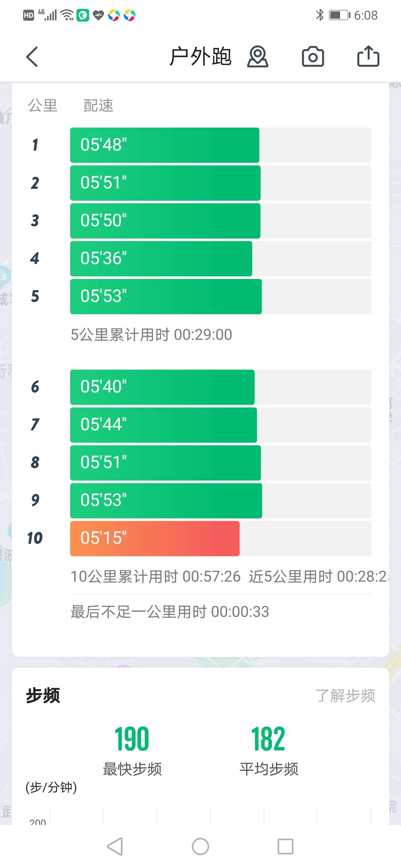Select the kilometer 6 pace bar 05'40"
Image resolution: width=401 pixels, height=868 pixels.
(x=162, y=387)
